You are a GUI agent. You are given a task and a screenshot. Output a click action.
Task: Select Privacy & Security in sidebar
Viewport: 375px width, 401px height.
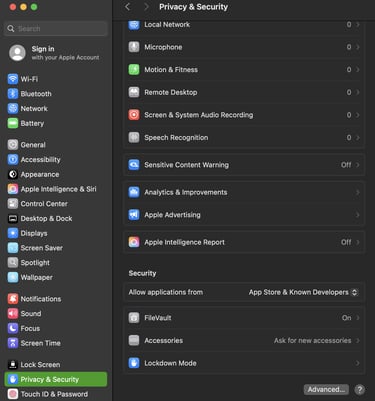click(x=56, y=379)
